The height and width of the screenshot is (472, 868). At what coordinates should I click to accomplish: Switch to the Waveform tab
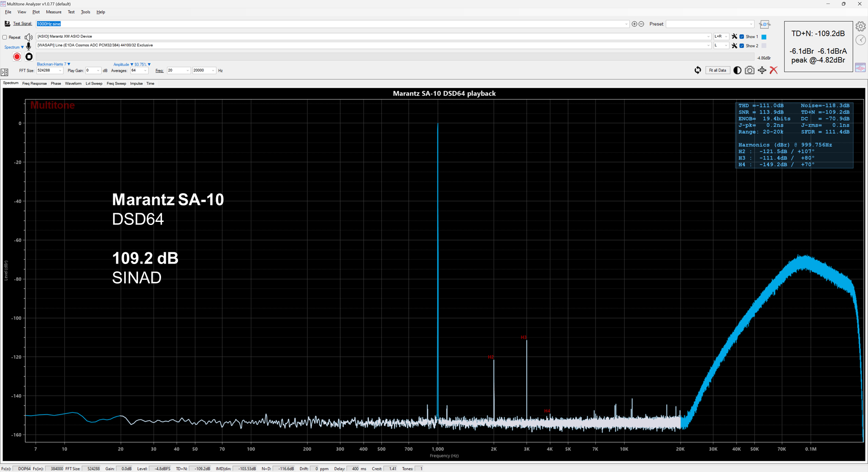[x=73, y=83]
